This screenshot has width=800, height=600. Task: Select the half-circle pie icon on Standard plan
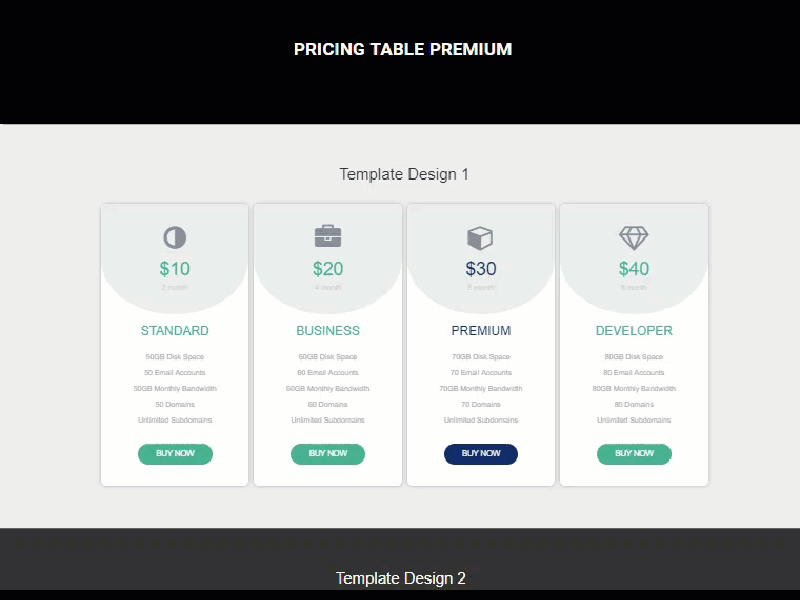pos(175,237)
